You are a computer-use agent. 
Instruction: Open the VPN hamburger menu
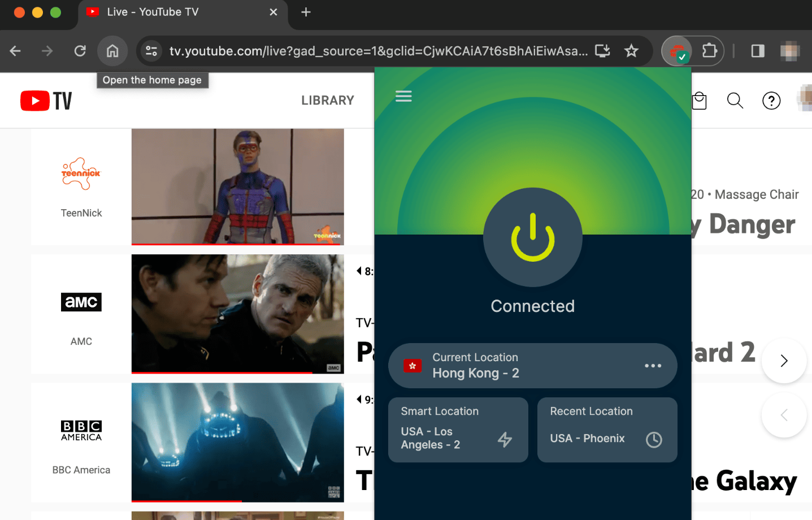click(x=403, y=96)
